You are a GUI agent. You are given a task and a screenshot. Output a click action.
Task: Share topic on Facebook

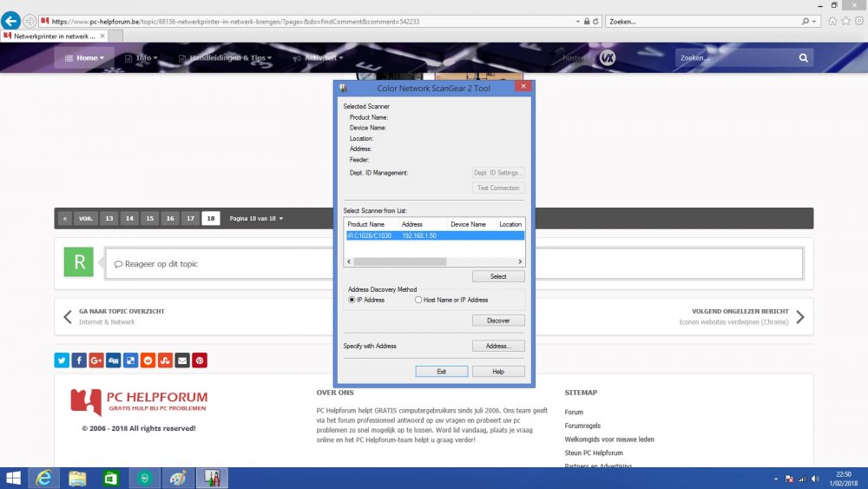[79, 360]
